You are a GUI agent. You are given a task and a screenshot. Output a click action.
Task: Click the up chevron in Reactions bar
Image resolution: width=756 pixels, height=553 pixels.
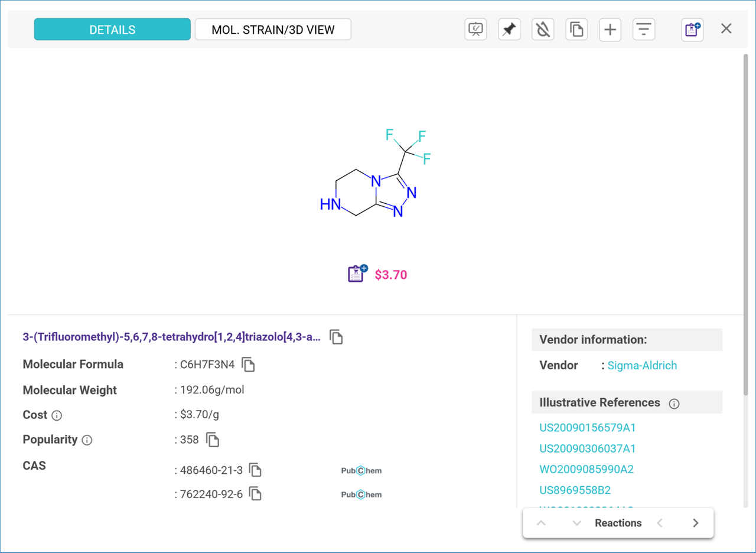[541, 523]
